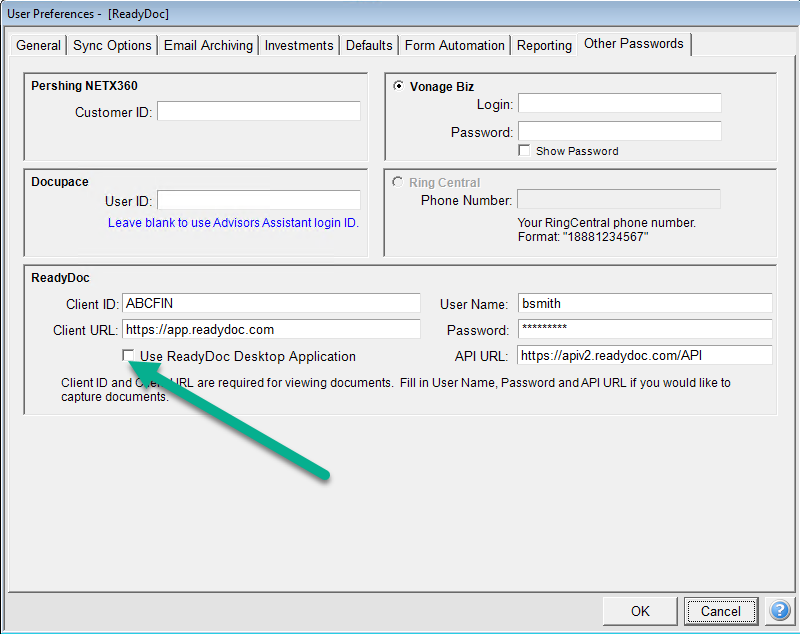
Task: Click the 'Docupace' group heading
Action: [60, 182]
